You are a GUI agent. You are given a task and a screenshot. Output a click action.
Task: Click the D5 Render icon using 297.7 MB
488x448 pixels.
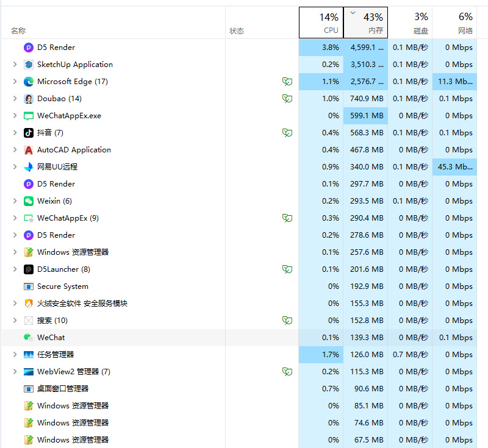click(x=28, y=184)
